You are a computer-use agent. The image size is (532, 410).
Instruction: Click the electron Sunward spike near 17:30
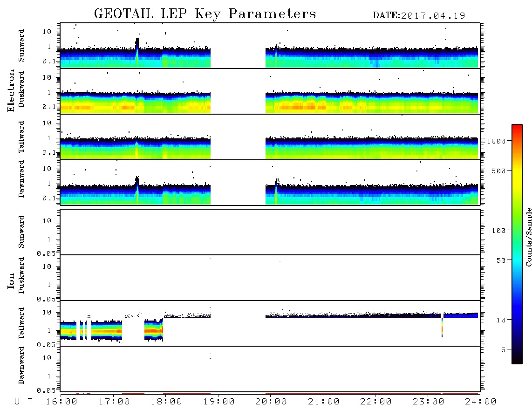[x=137, y=53]
